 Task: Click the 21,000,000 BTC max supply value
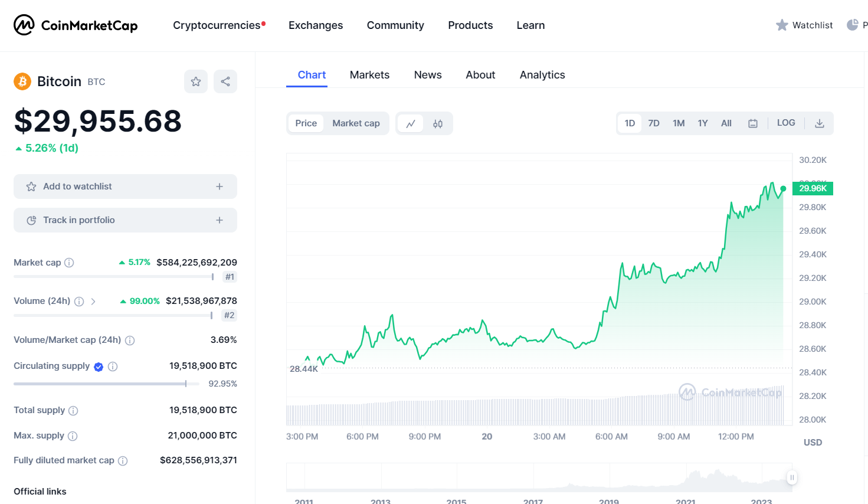tap(202, 436)
